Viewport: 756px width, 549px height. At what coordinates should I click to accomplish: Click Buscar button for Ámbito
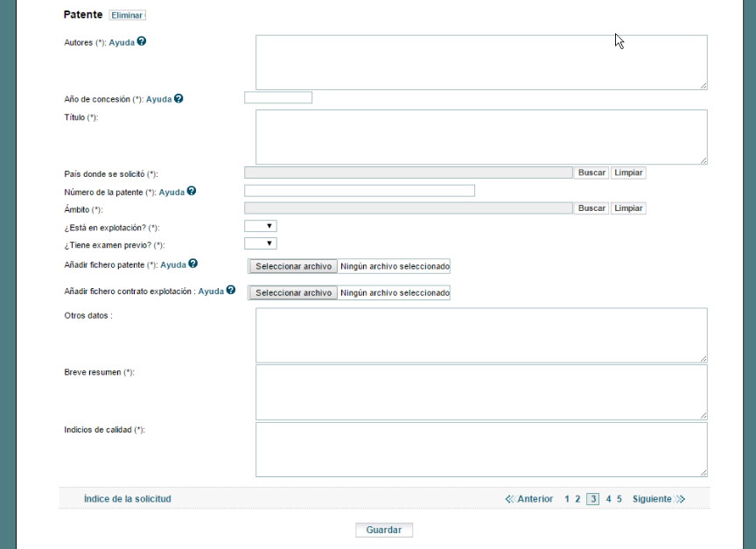pyautogui.click(x=591, y=208)
